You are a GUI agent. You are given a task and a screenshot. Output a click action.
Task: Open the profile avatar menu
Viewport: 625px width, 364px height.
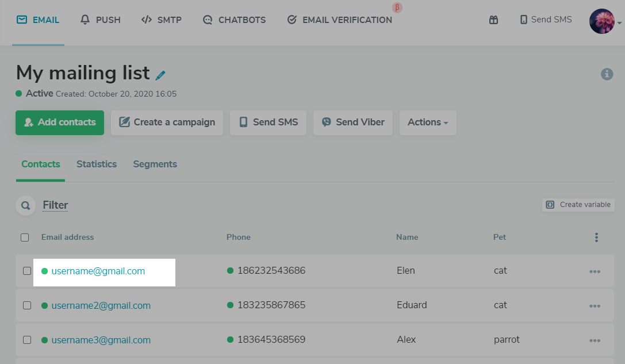click(603, 21)
